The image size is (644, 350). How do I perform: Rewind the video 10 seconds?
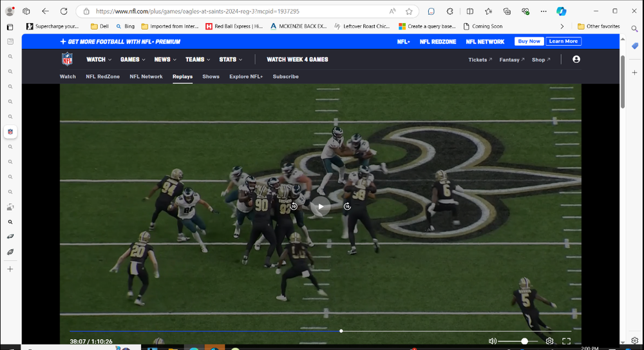point(294,206)
